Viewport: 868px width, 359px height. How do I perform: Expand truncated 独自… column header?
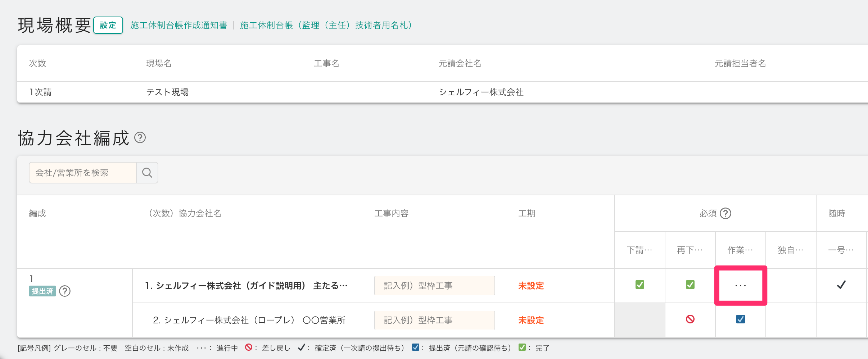(x=791, y=250)
